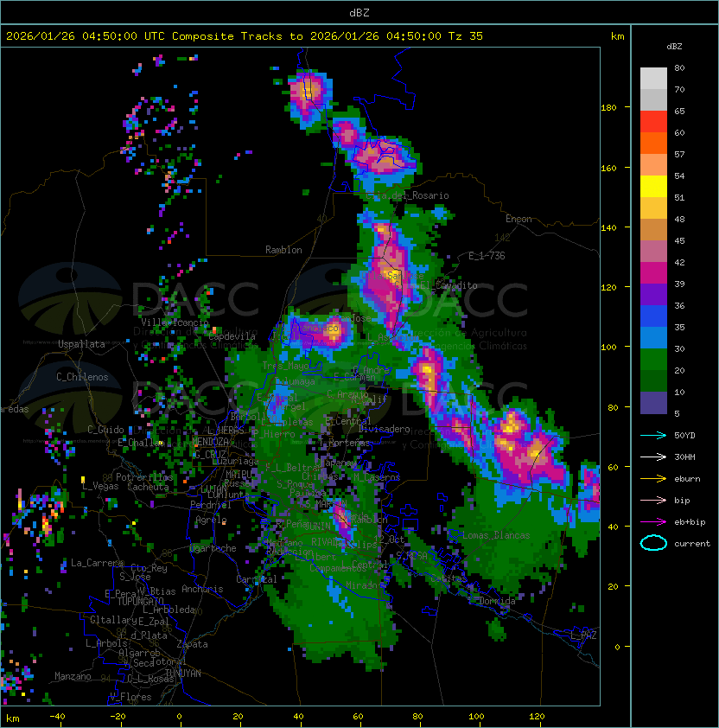Click the 'El_Cavadito' map label
719x728 pixels.
449,285
